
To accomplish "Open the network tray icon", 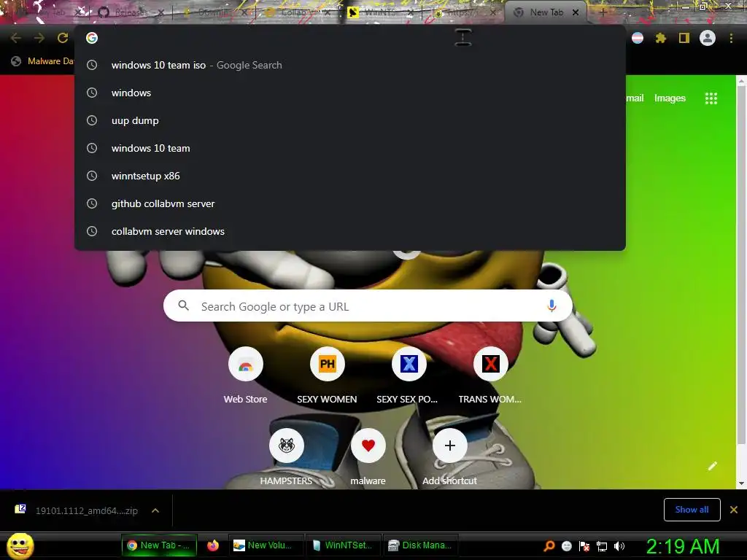I will [x=602, y=546].
